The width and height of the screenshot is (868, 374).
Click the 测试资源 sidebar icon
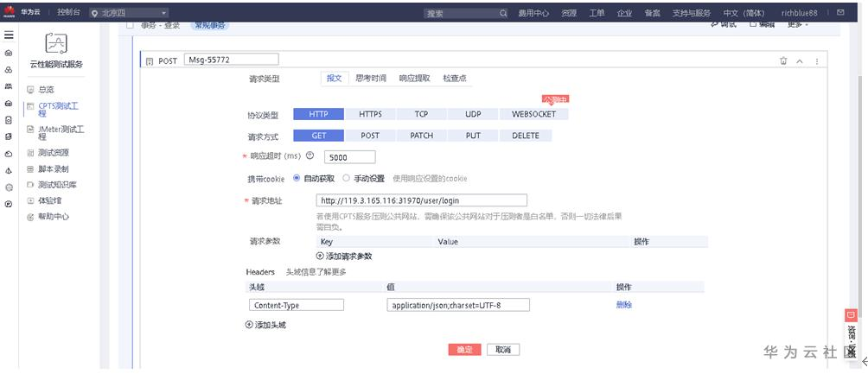30,153
